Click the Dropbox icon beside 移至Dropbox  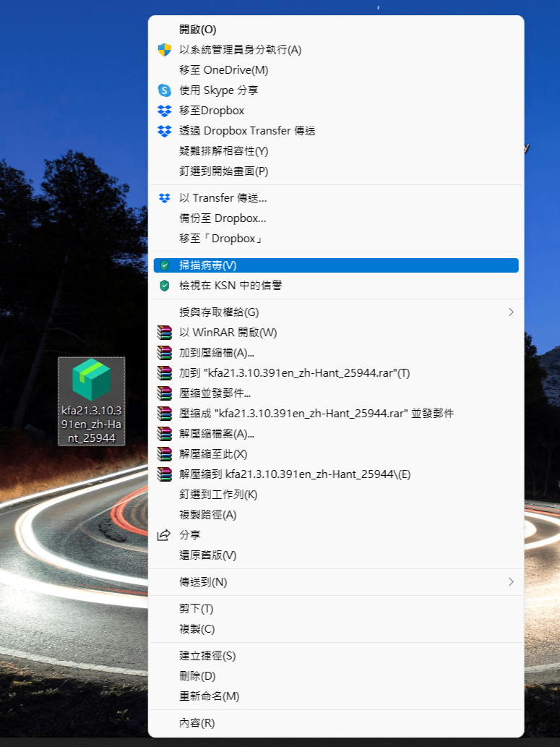pyautogui.click(x=164, y=111)
